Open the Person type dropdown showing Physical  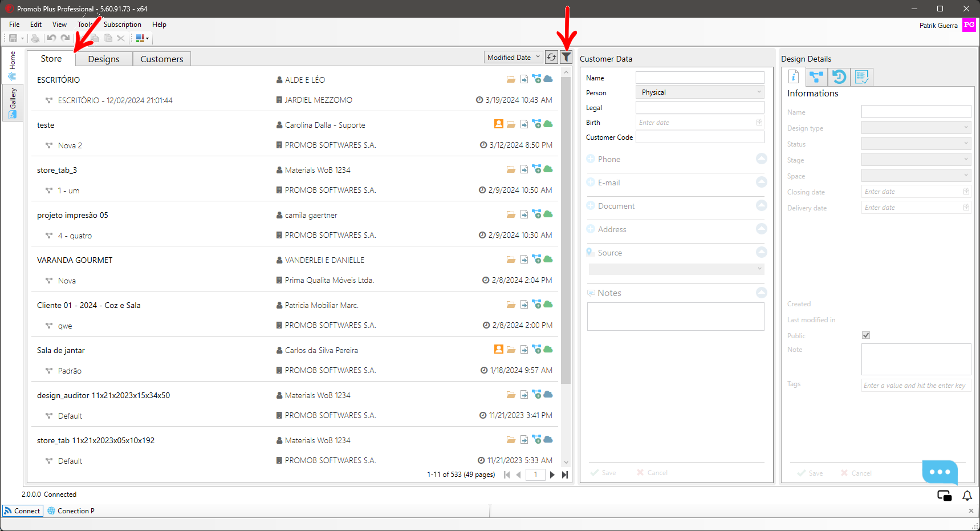tap(700, 92)
